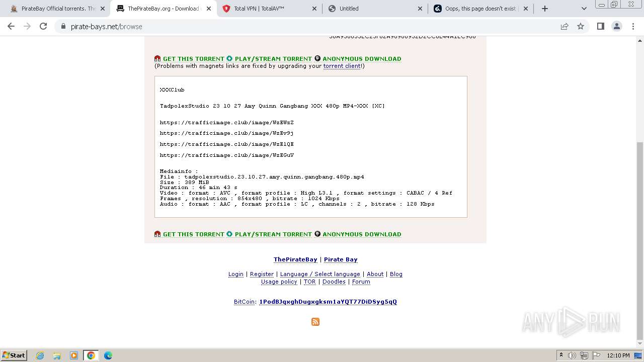Open the Login link

pos(236,274)
